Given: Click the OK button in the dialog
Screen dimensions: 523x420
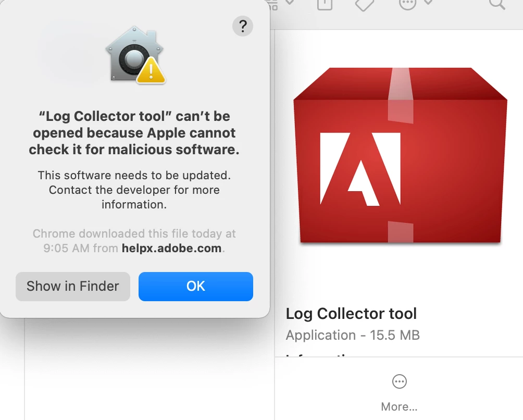Looking at the screenshot, I should click(x=196, y=286).
